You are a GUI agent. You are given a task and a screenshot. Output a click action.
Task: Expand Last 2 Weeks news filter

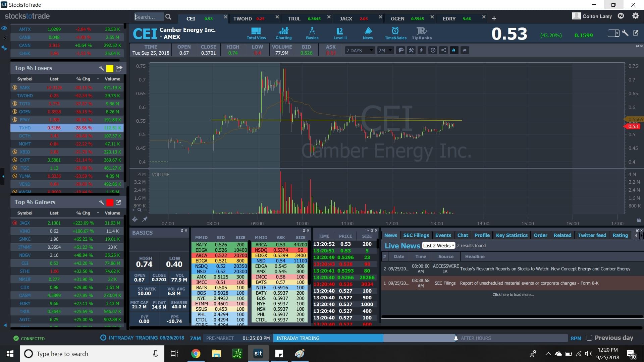[438, 246]
